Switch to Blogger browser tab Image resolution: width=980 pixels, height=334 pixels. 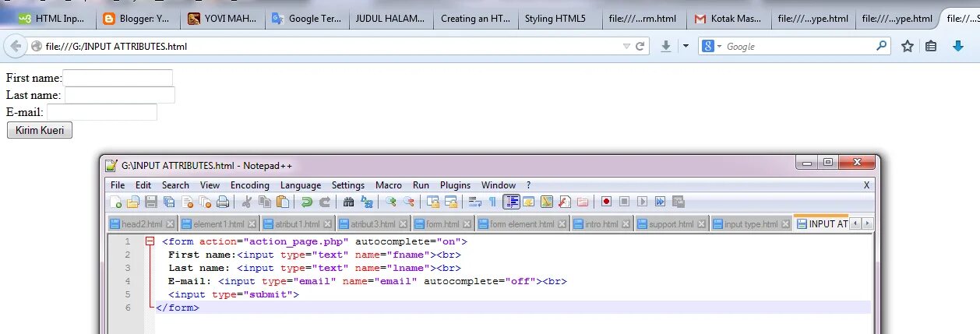(139, 19)
